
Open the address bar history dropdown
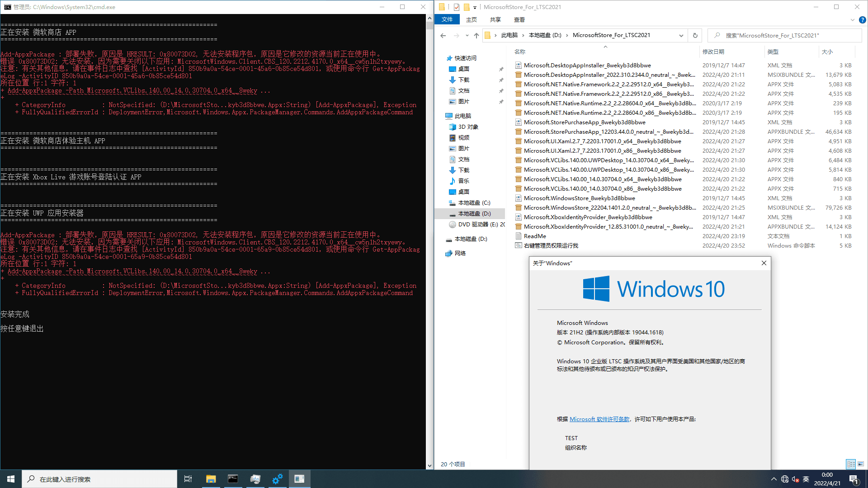pos(681,35)
